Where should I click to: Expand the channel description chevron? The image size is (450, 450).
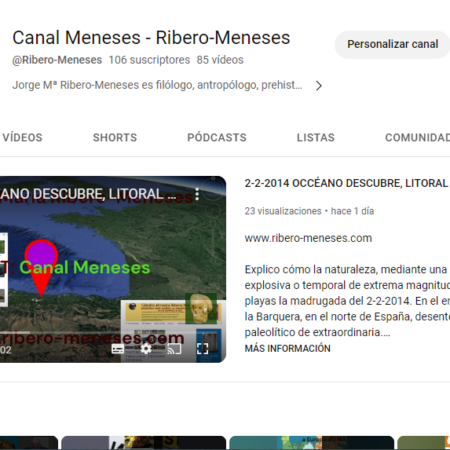[319, 86]
